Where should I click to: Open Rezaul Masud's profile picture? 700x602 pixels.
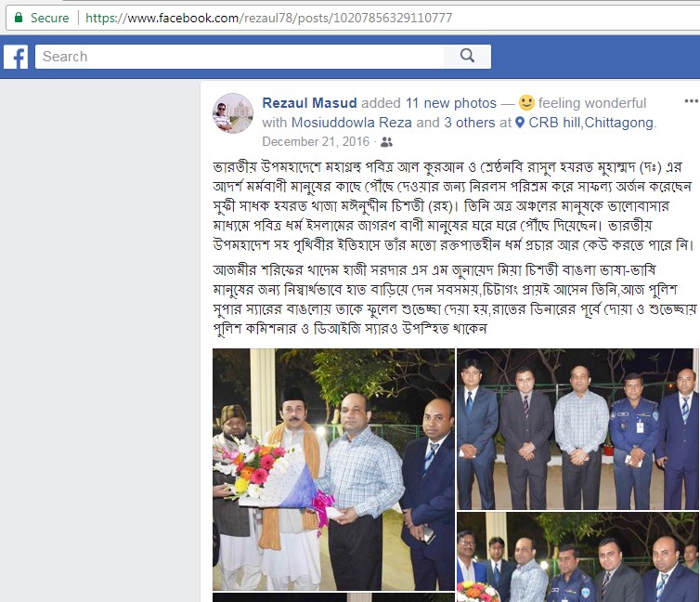coord(233,113)
